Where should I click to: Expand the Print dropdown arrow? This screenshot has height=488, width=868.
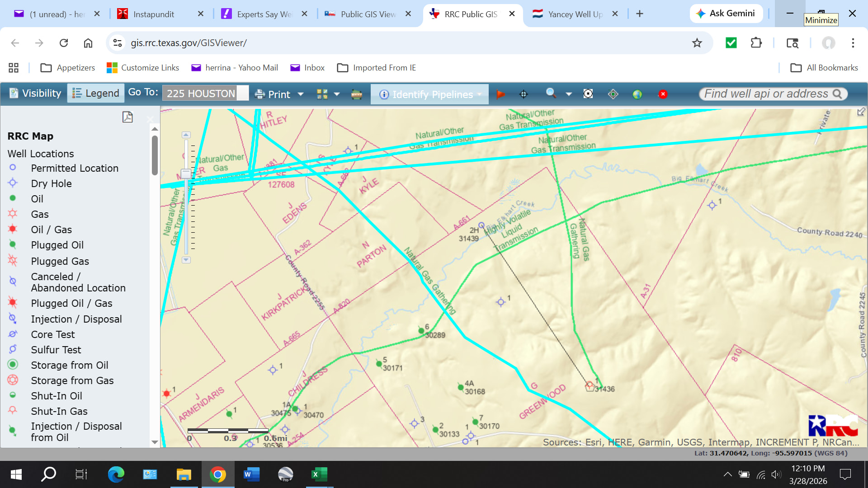[301, 94]
